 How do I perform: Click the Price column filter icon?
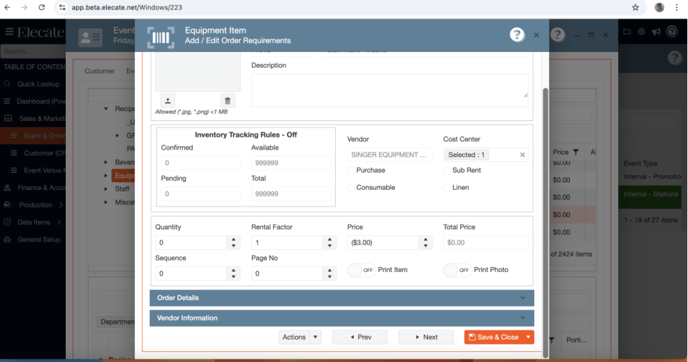pyautogui.click(x=576, y=152)
